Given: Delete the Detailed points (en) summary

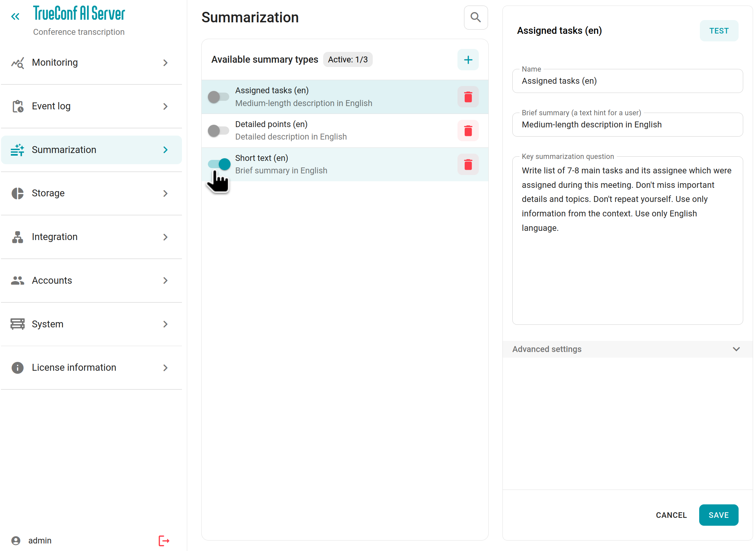Looking at the screenshot, I should tap(468, 131).
